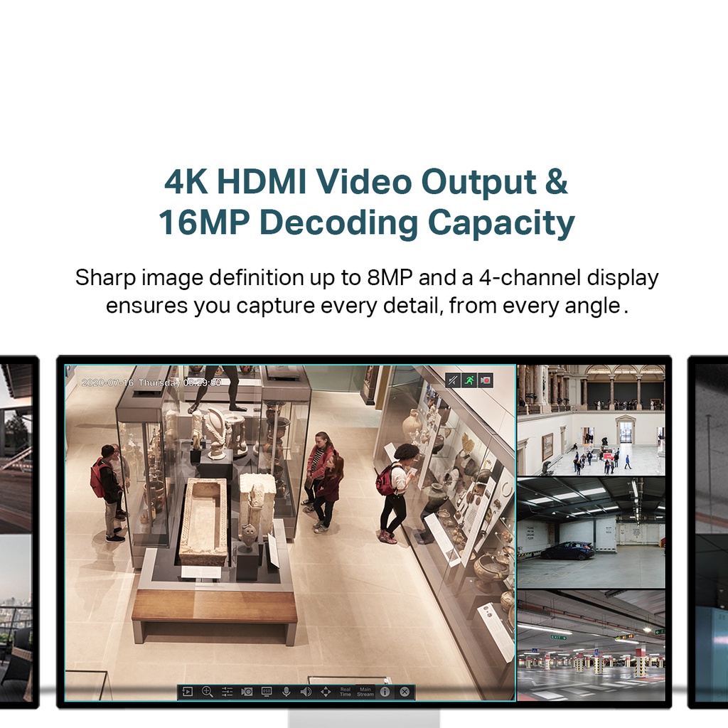The image size is (728, 728).
Task: Toggle the Real Time mode button
Action: tap(346, 692)
